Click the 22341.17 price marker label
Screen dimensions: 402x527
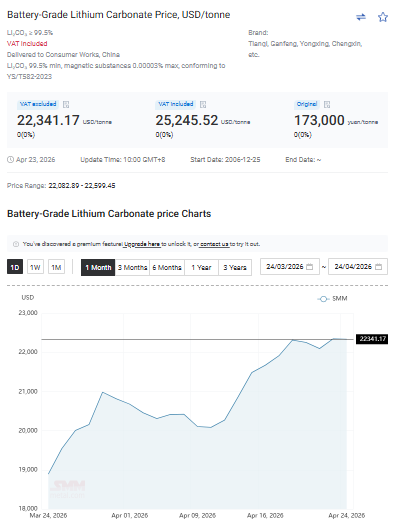tap(372, 339)
